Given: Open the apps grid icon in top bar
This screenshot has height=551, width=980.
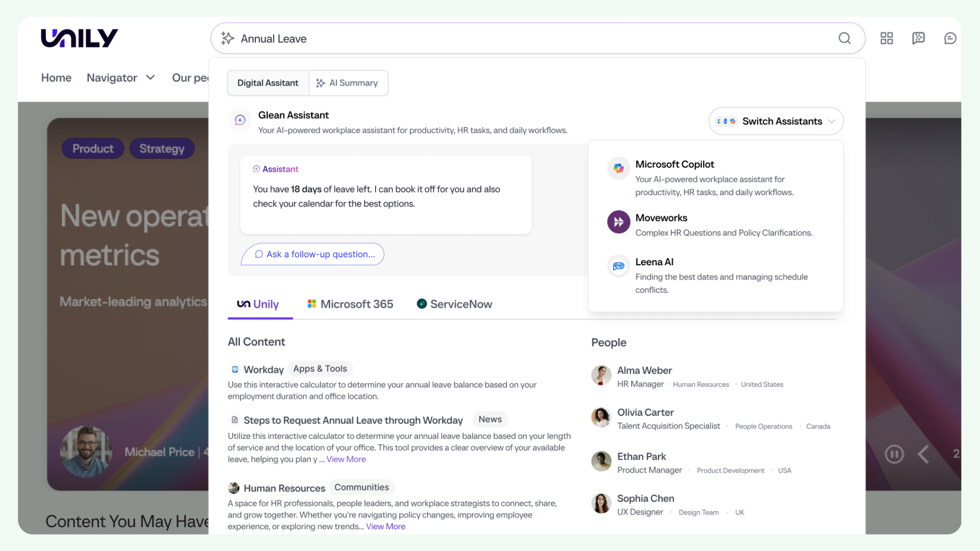Looking at the screenshot, I should pos(887,38).
